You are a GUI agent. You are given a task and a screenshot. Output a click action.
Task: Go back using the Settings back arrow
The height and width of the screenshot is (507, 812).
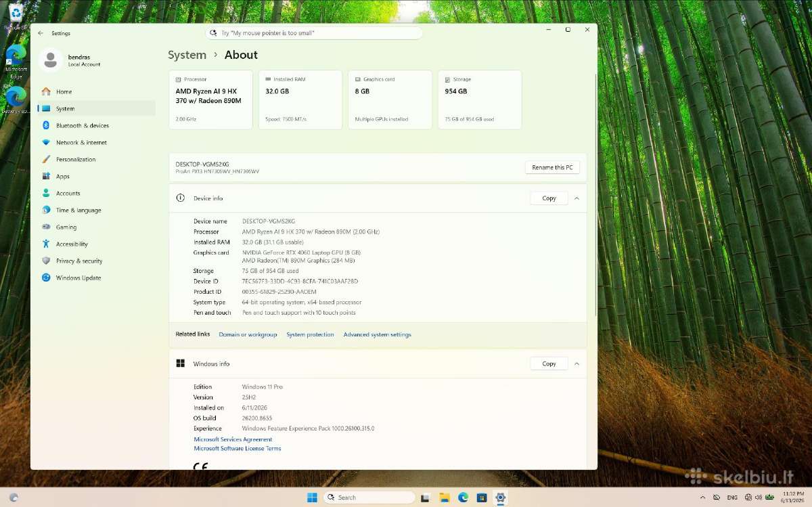(41, 33)
